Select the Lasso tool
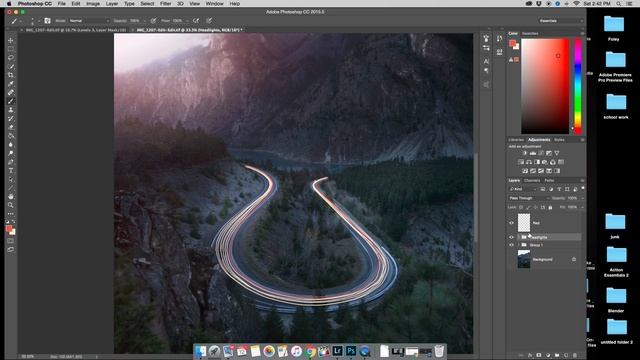Screen dimensions: 640x360 (11, 58)
